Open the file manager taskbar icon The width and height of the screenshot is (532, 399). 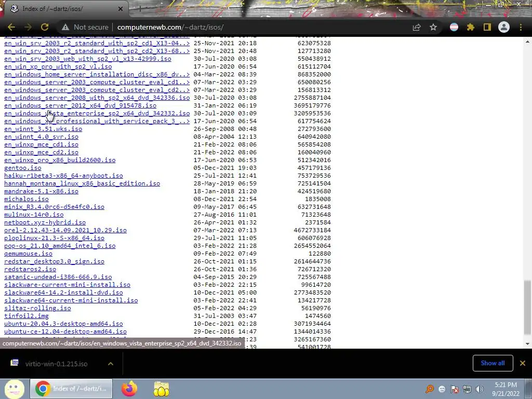pos(162,389)
